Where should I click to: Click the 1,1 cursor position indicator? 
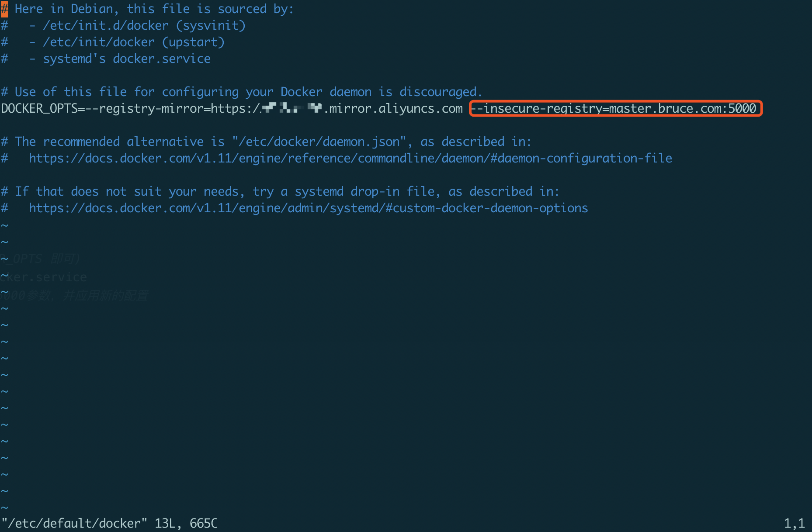coord(794,523)
